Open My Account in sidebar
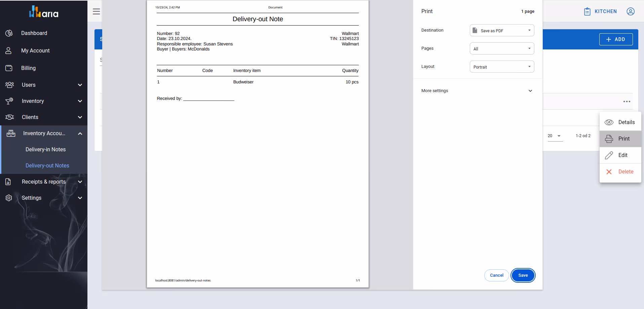Image resolution: width=644 pixels, height=309 pixels. point(35,50)
